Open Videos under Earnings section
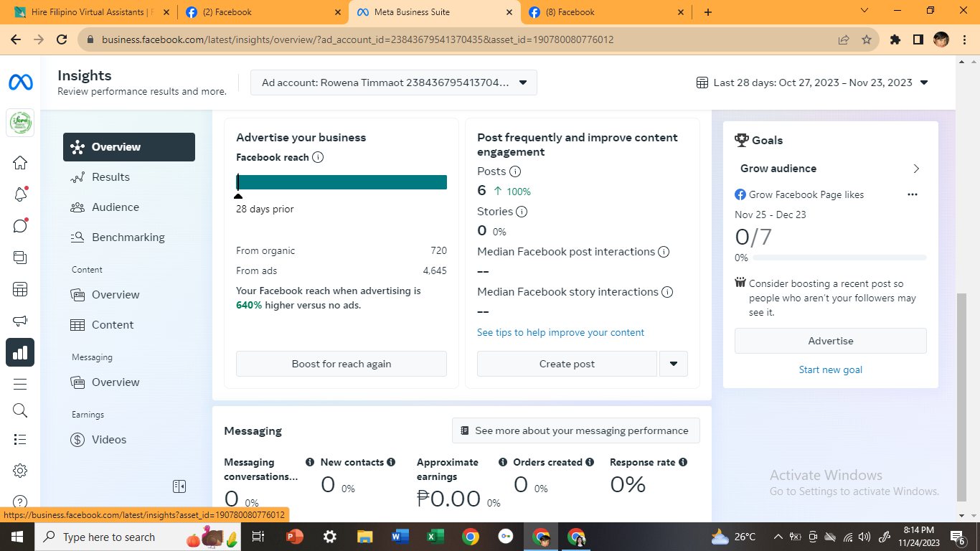 pyautogui.click(x=129, y=440)
